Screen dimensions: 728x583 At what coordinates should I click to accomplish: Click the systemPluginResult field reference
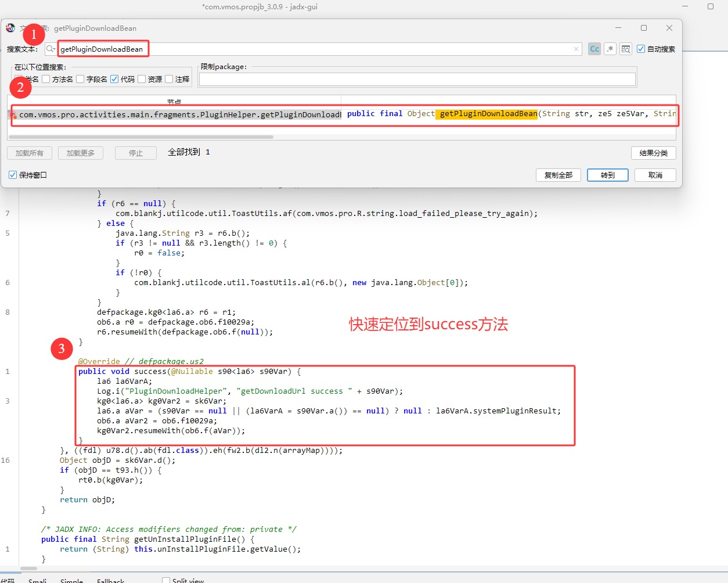tap(516, 411)
